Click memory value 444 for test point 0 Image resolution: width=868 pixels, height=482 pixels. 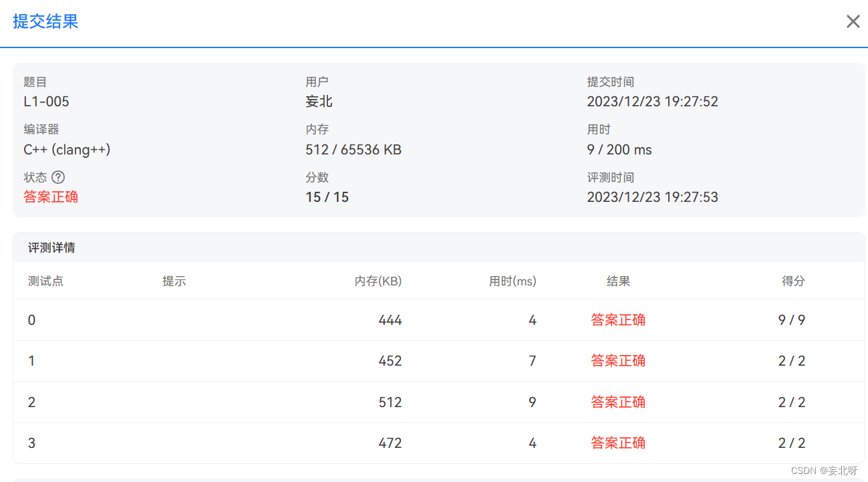coord(390,320)
